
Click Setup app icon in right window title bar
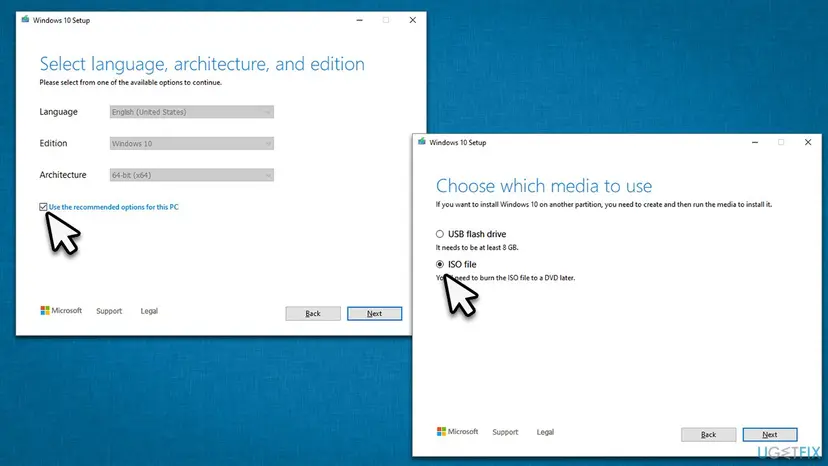coord(421,142)
